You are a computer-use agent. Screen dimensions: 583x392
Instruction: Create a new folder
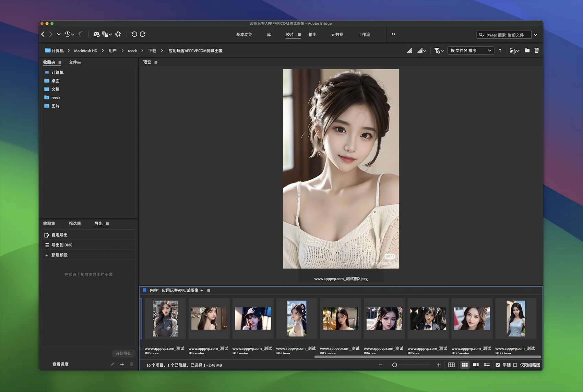527,50
